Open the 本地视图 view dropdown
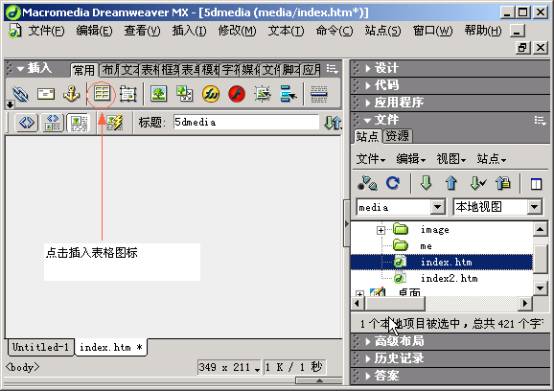Screen dimensions: 554x391 click(x=535, y=207)
